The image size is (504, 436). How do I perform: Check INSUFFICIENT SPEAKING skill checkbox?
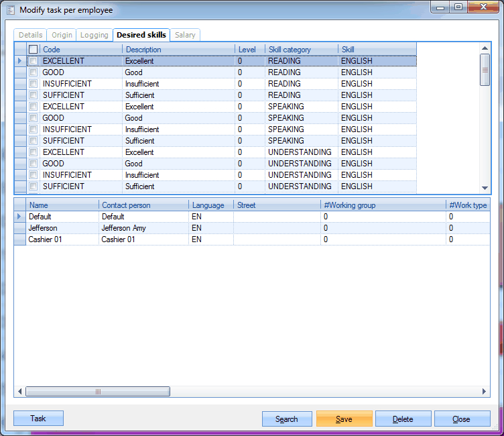click(x=33, y=129)
